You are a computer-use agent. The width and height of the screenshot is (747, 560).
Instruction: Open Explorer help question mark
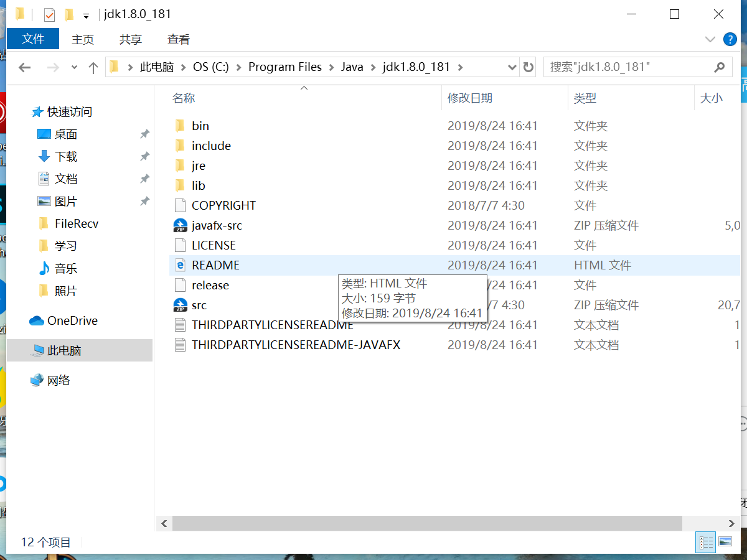(x=730, y=39)
